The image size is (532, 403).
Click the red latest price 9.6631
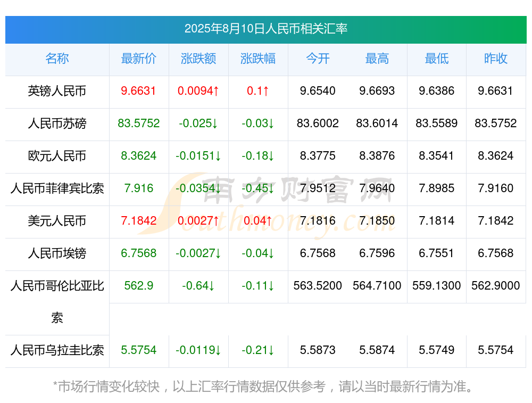point(138,91)
